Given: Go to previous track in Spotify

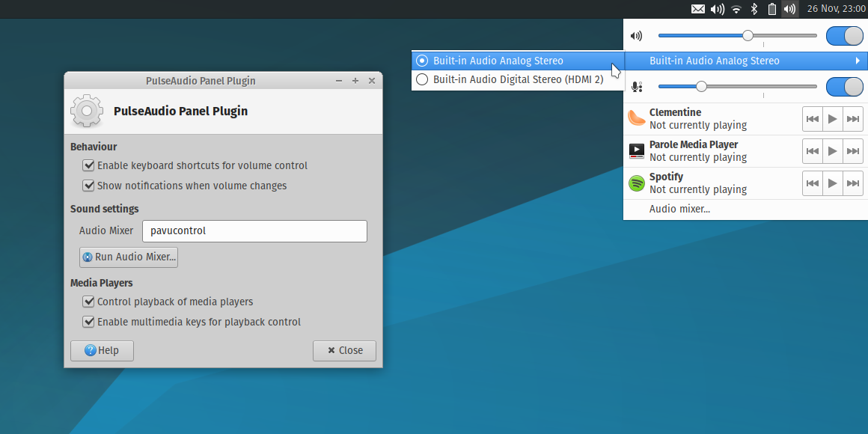Looking at the screenshot, I should (x=812, y=183).
